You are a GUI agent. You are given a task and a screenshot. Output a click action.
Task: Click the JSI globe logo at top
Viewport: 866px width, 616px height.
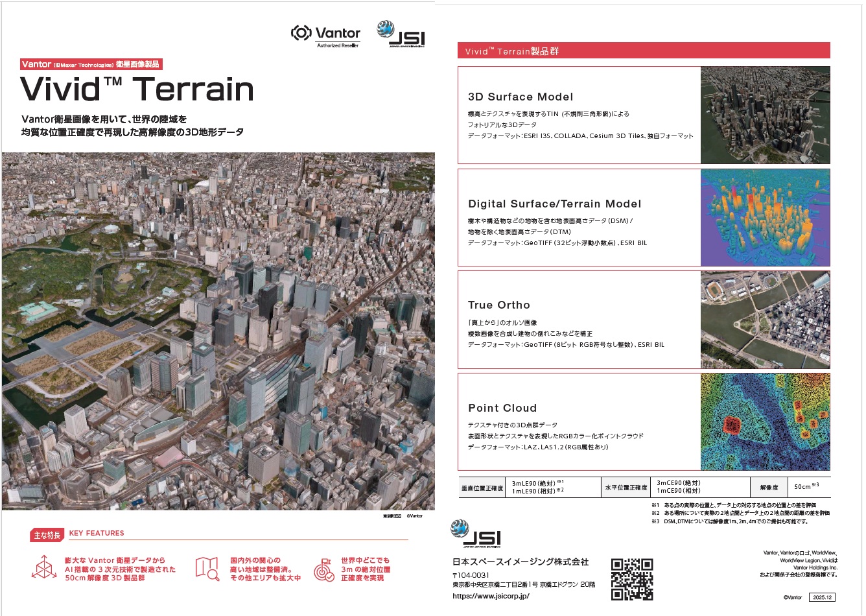pos(401,34)
